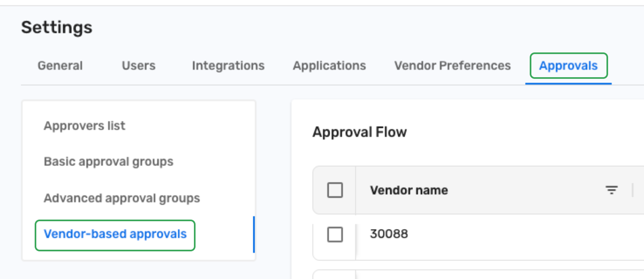Check the box for vendor 30088
644x279 pixels.
pos(335,234)
